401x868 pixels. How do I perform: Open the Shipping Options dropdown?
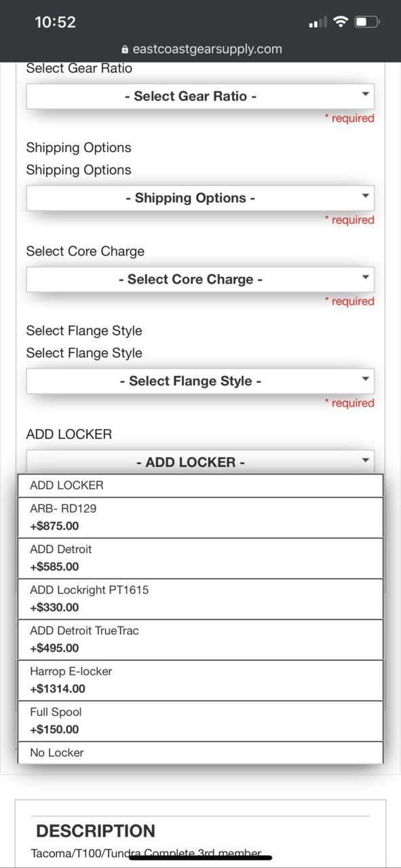(200, 198)
